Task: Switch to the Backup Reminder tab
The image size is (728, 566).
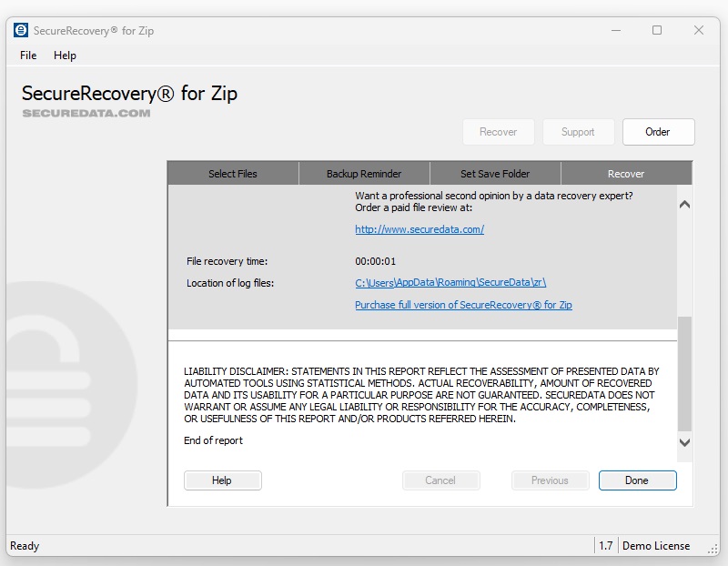Action: coord(364,173)
